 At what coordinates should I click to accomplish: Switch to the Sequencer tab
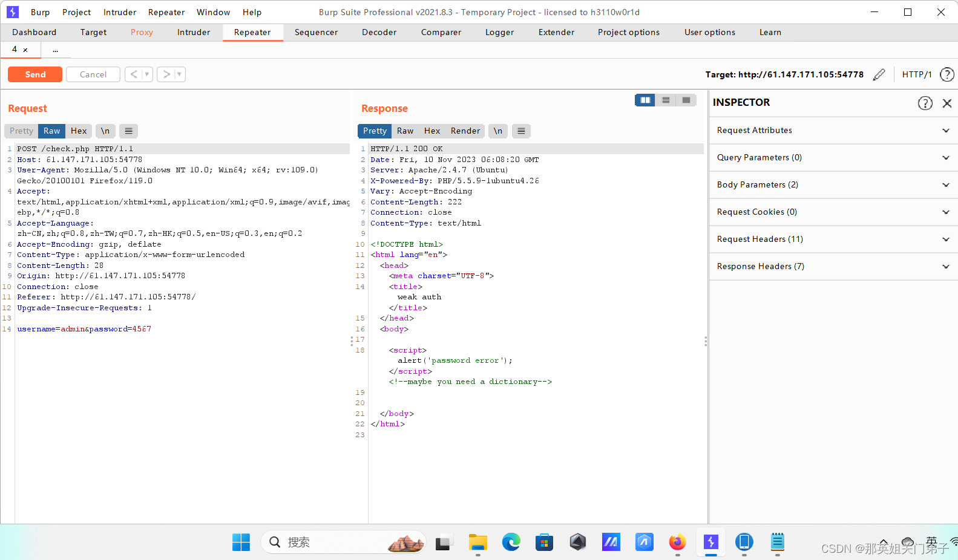(316, 33)
